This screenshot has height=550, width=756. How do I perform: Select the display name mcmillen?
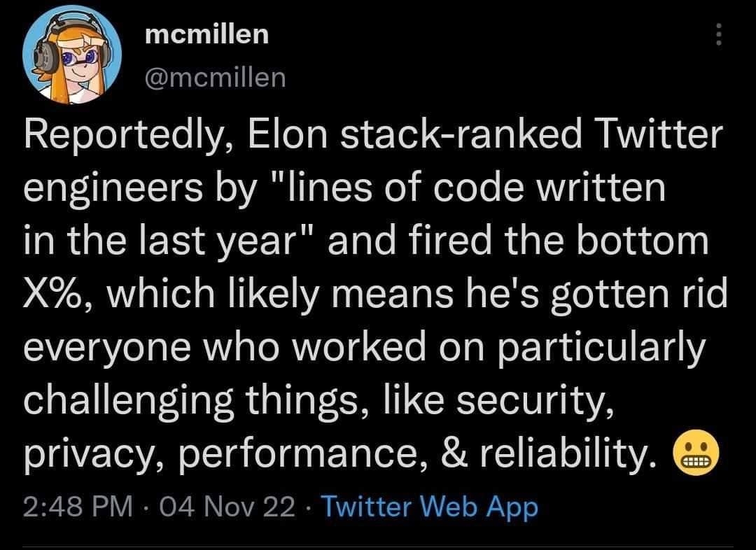206,34
